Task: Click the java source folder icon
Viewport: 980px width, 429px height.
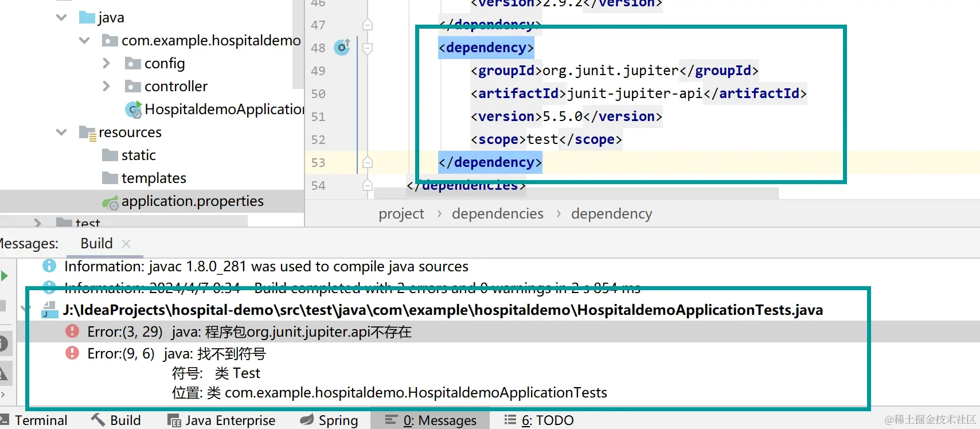Action: click(87, 18)
